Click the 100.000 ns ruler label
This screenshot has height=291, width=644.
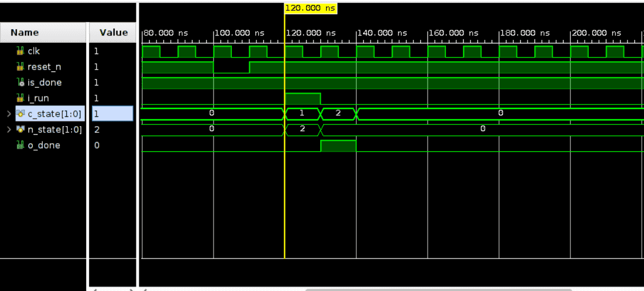tap(239, 33)
